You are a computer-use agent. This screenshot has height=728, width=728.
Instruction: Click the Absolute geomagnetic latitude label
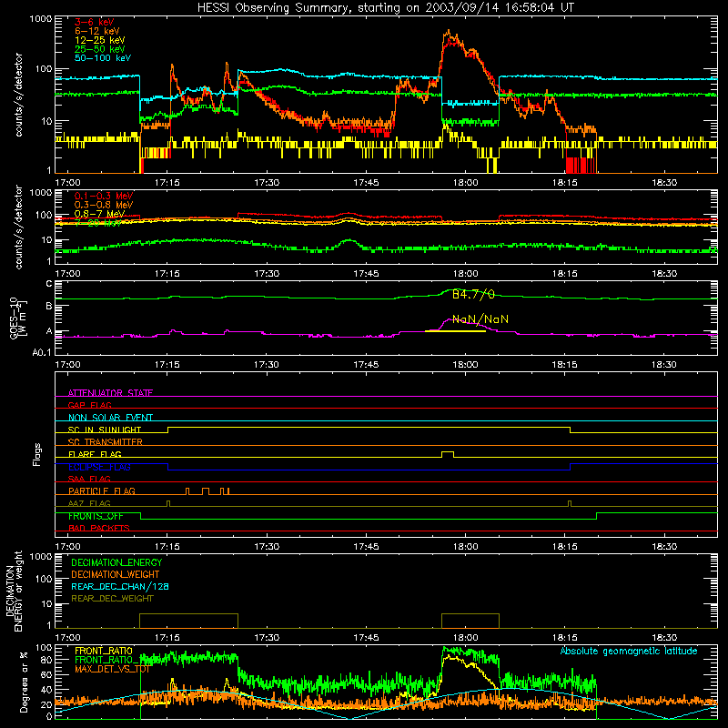(629, 651)
